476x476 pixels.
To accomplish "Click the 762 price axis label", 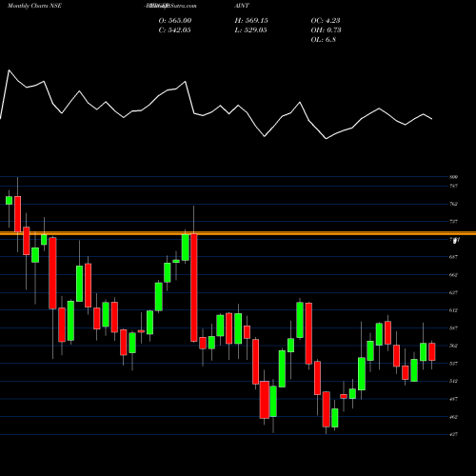I will (454, 204).
